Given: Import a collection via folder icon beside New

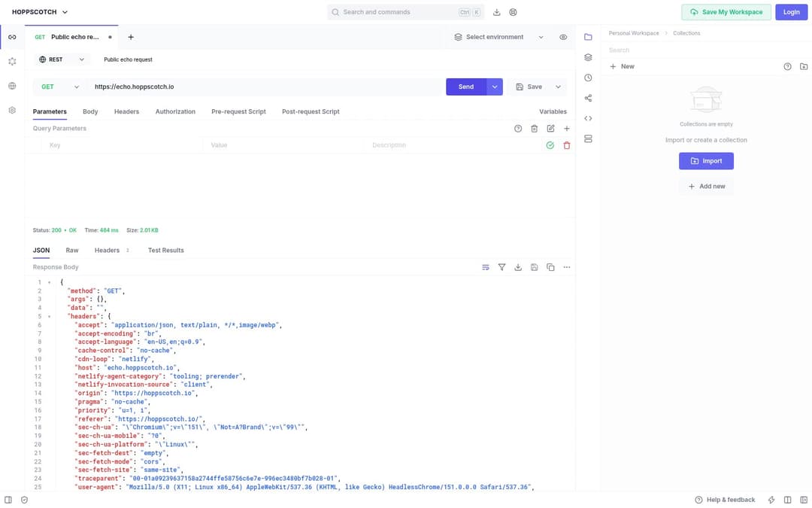Looking at the screenshot, I should (803, 66).
